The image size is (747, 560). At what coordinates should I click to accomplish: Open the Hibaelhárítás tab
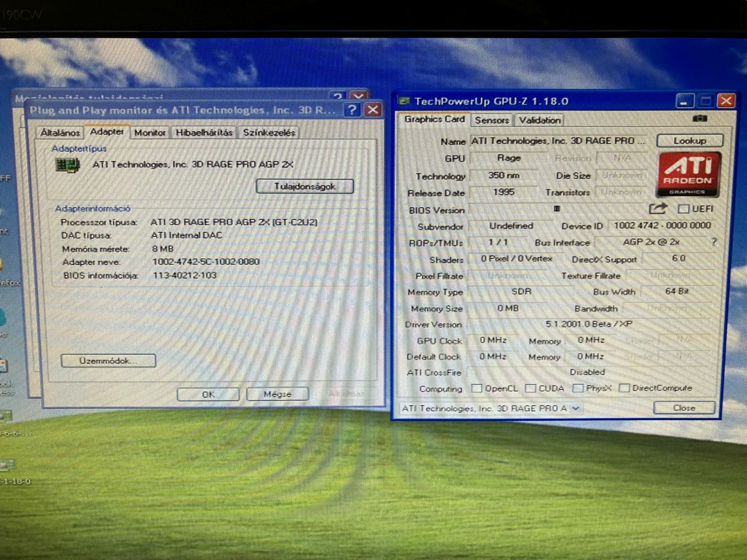(204, 133)
